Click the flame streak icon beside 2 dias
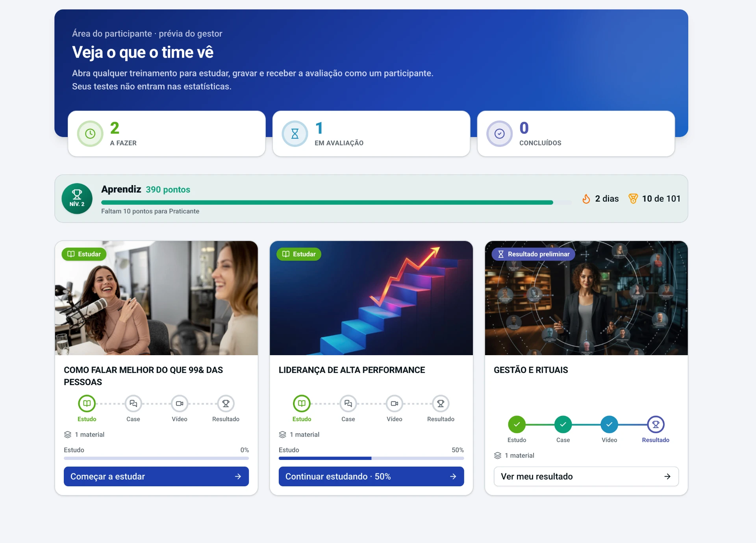The width and height of the screenshot is (756, 543). [x=586, y=199]
